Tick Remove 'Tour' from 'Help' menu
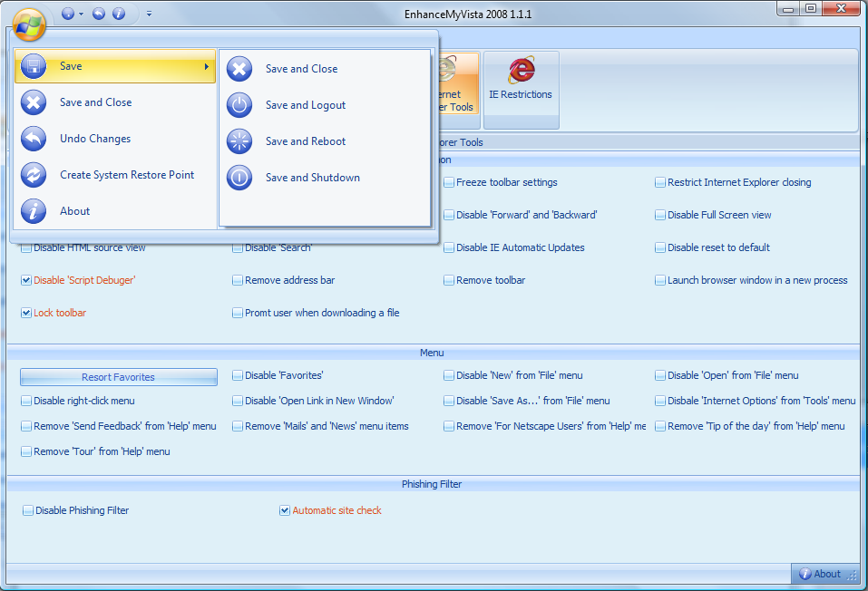The width and height of the screenshot is (868, 591). coord(26,452)
